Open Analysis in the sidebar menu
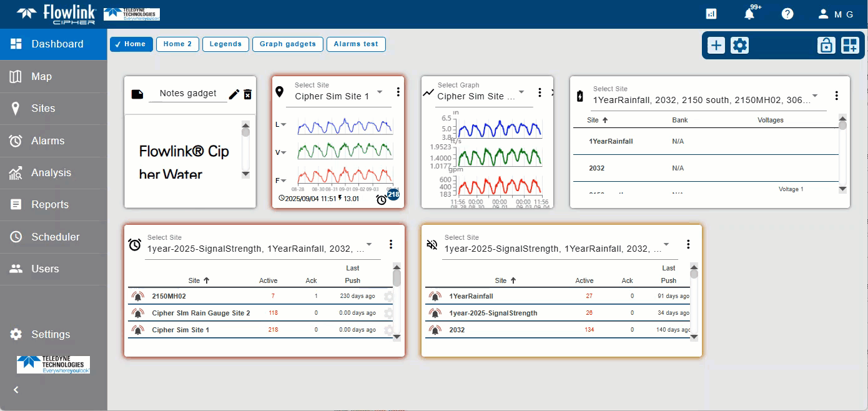 tap(51, 173)
